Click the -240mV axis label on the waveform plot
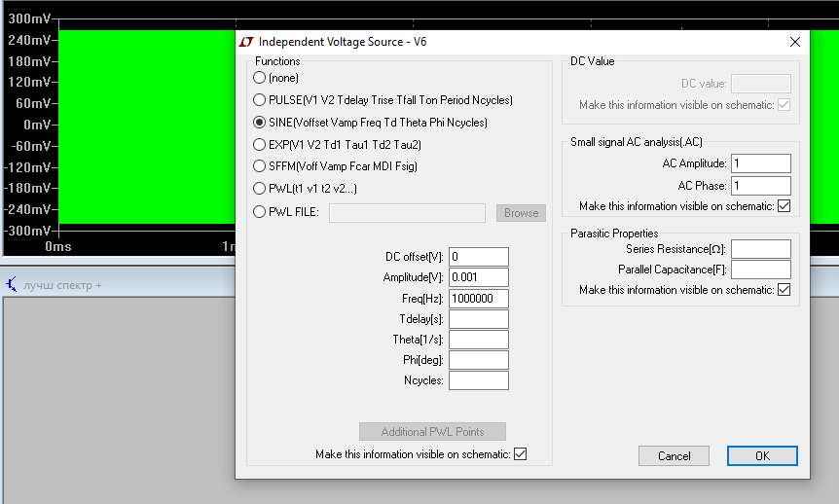The width and height of the screenshot is (839, 504). coord(27,209)
